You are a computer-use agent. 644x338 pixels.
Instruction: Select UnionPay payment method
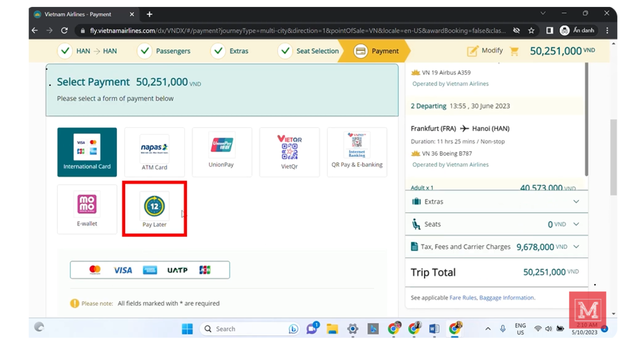coord(222,152)
